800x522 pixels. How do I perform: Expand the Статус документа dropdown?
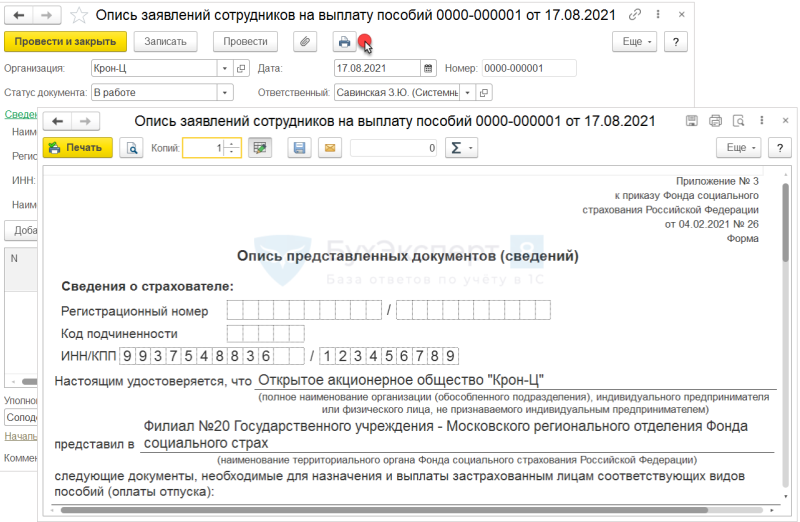tap(224, 92)
